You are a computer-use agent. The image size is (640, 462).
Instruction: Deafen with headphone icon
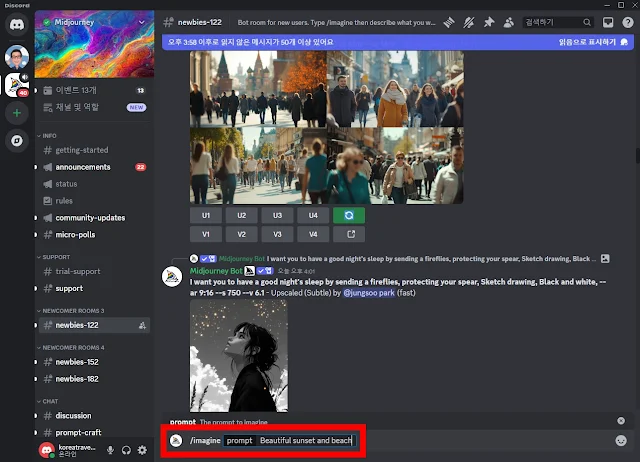tap(126, 450)
